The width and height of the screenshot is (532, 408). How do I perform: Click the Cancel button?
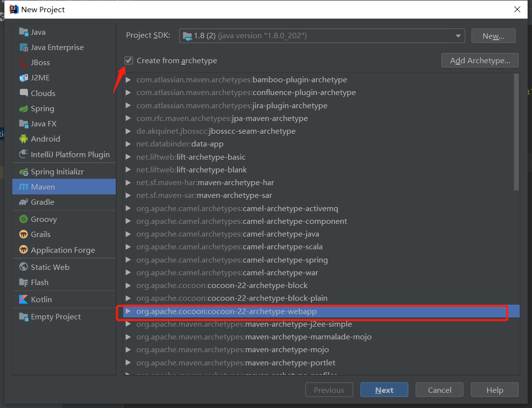[x=439, y=390]
